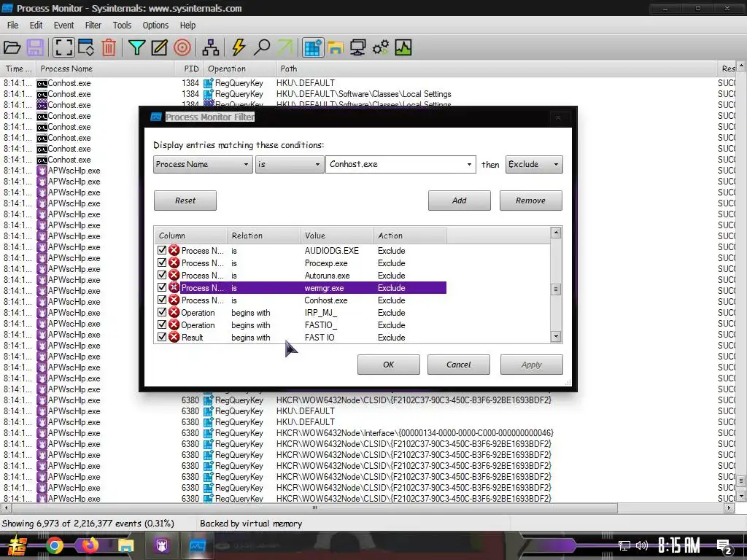Image resolution: width=747 pixels, height=560 pixels.
Task: Select the wermgr.exe filter row
Action: click(x=301, y=287)
